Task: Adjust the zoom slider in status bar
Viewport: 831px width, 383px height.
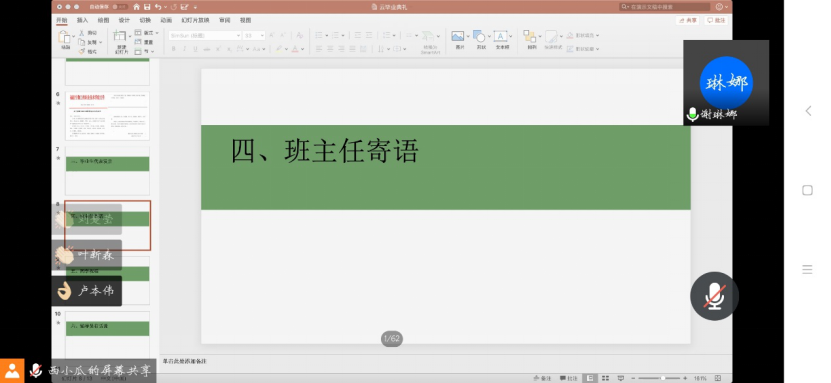Action: 662,378
